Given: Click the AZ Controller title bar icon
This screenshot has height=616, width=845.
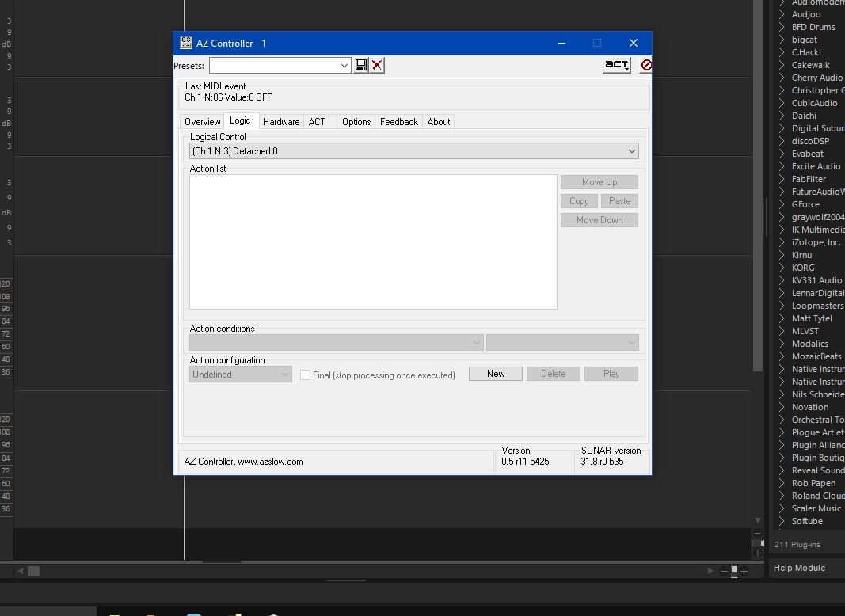Looking at the screenshot, I should [x=186, y=43].
